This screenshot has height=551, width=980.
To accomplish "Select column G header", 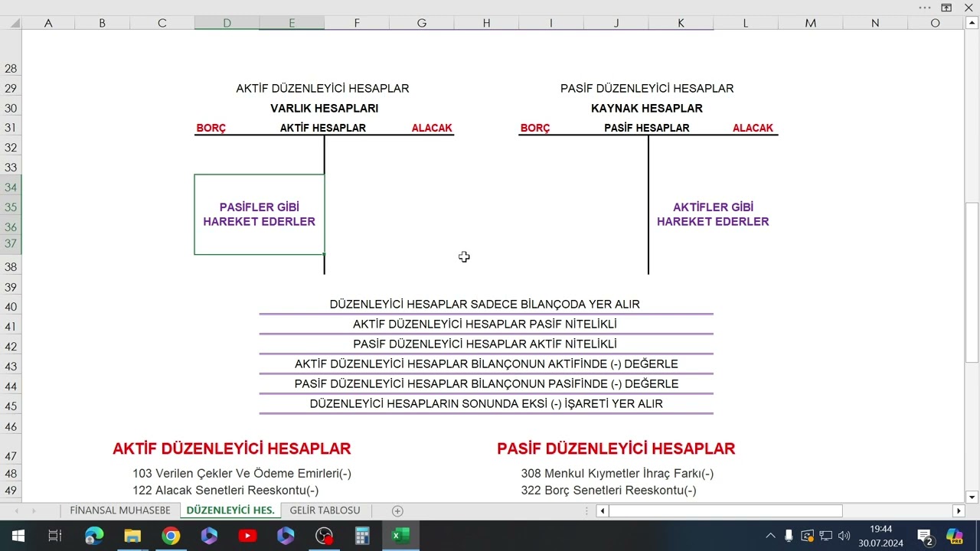I will coord(421,23).
